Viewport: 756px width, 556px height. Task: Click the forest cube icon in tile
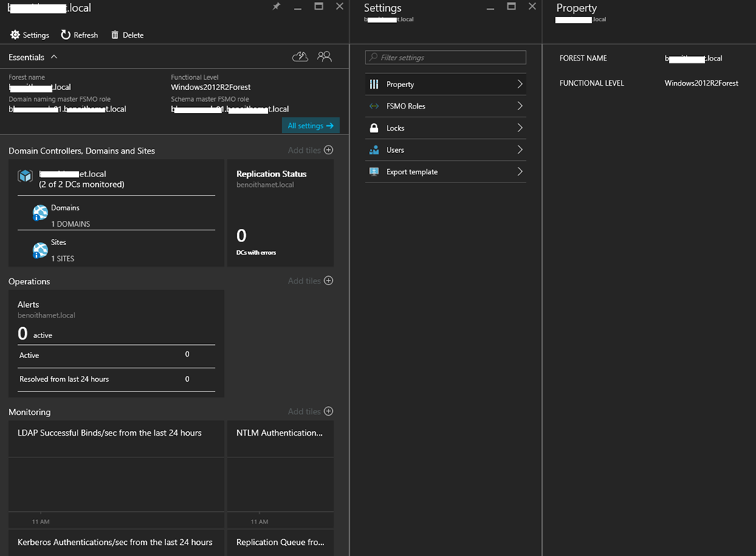click(x=26, y=176)
